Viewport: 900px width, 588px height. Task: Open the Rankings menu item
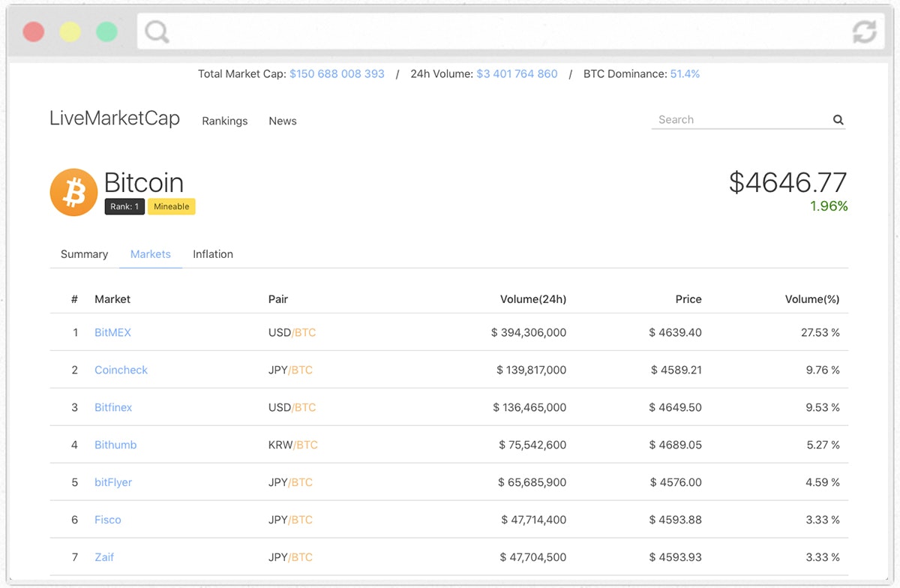[224, 121]
